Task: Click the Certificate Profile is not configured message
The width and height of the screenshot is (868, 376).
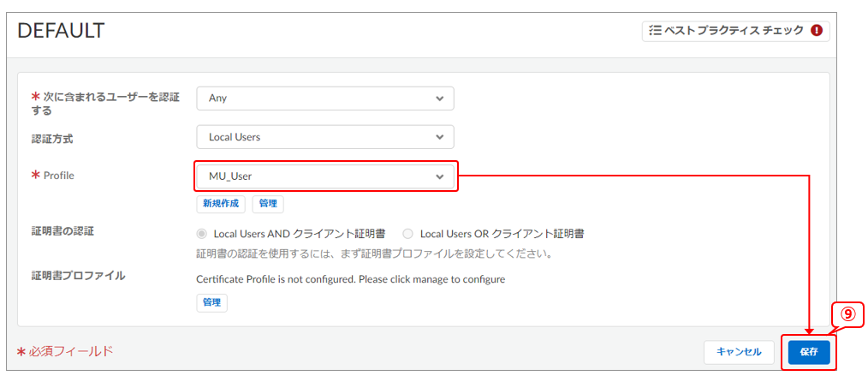Action: (x=350, y=279)
